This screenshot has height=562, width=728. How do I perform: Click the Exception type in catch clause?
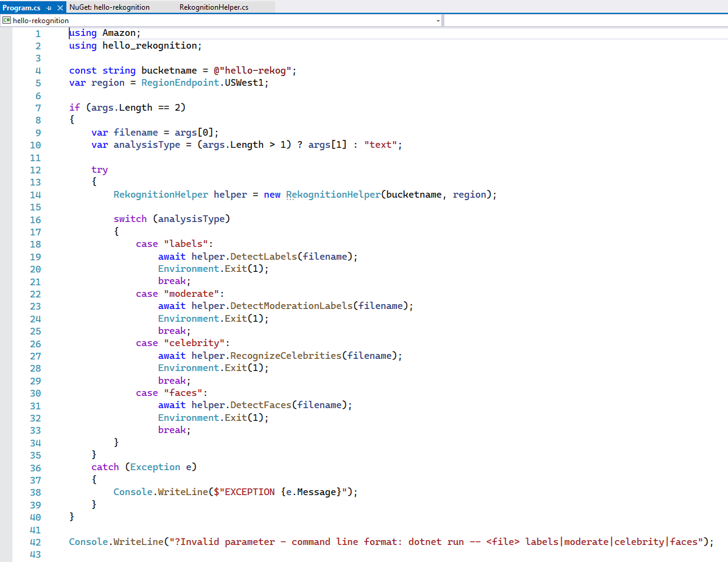(x=155, y=467)
